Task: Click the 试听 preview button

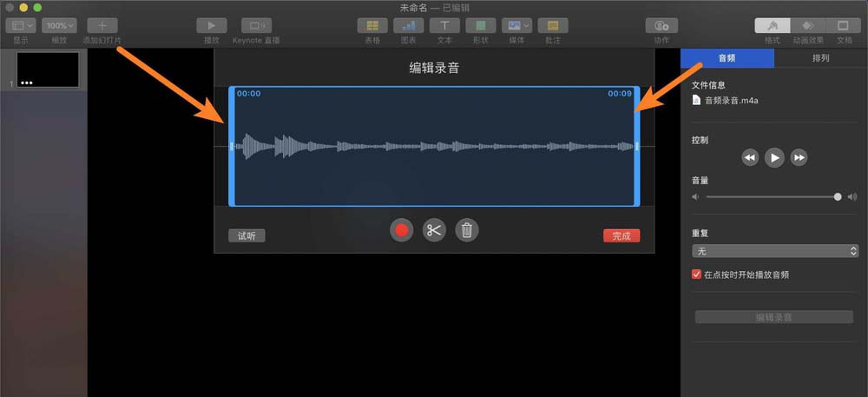Action: [247, 236]
